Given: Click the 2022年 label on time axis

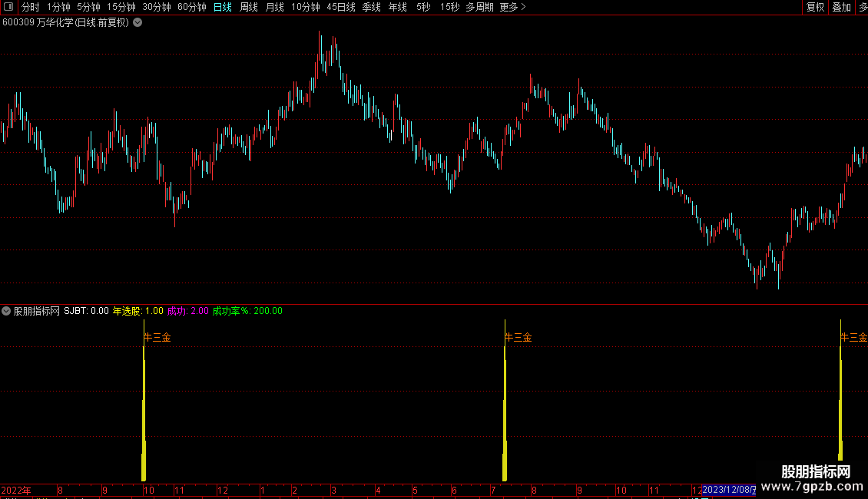Looking at the screenshot, I should tap(16, 490).
